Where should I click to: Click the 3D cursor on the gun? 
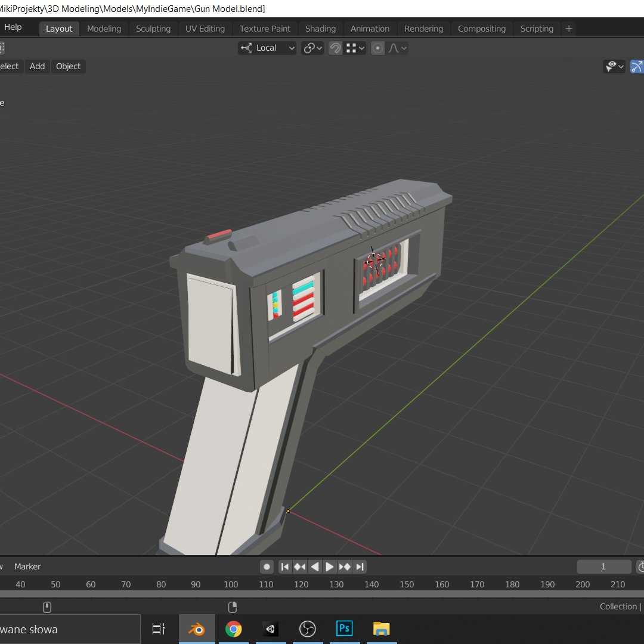coord(374,261)
